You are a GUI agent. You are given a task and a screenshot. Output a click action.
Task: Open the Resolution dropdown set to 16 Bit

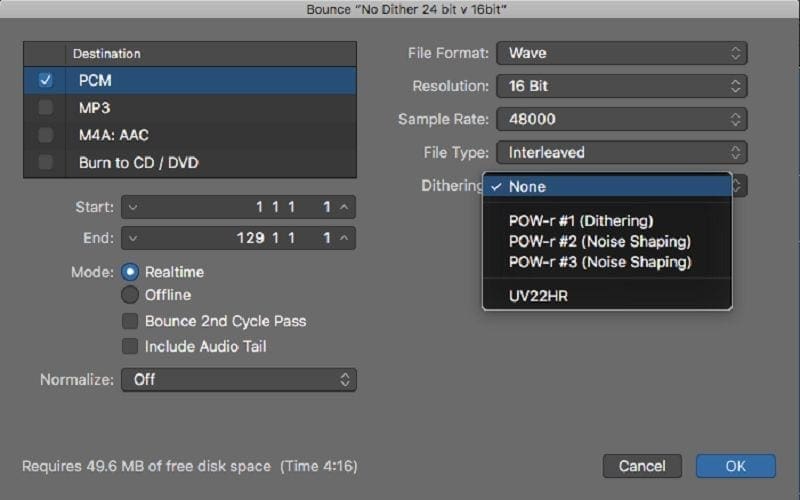(621, 86)
